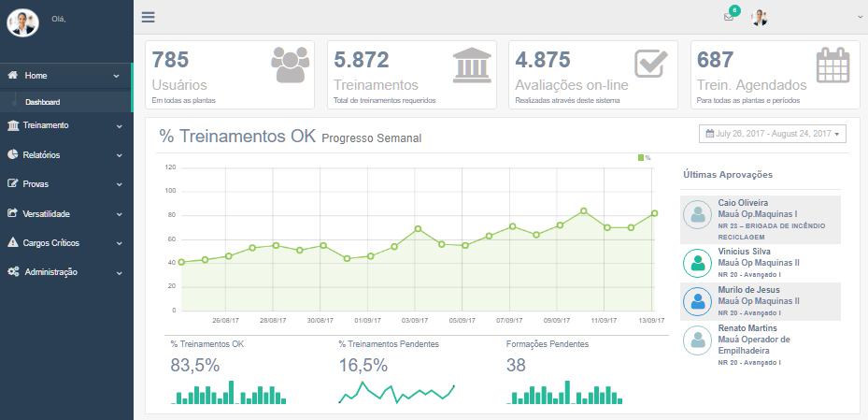Click the hamburger menu icon
Image resolution: width=868 pixels, height=420 pixels.
click(x=149, y=17)
